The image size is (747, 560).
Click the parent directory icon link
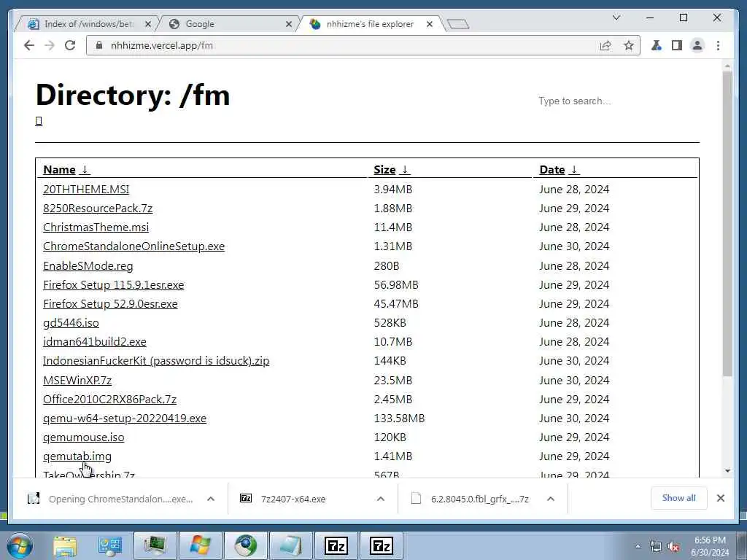tap(39, 121)
